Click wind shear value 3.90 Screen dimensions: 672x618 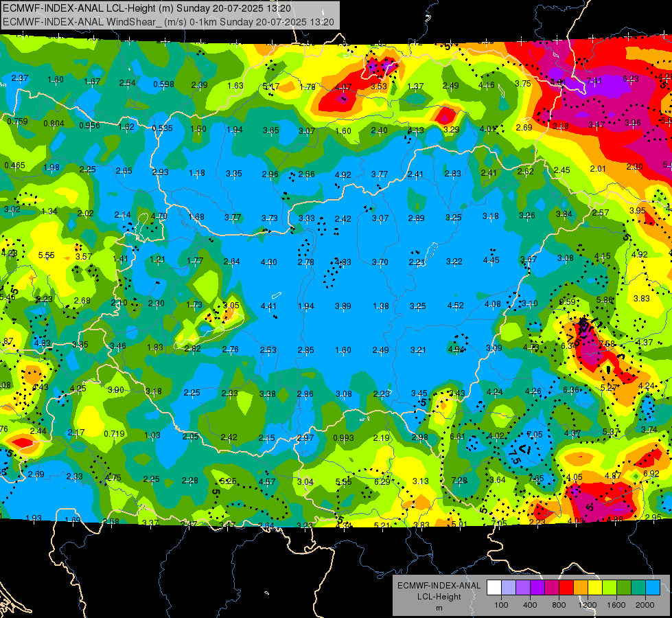(116, 390)
